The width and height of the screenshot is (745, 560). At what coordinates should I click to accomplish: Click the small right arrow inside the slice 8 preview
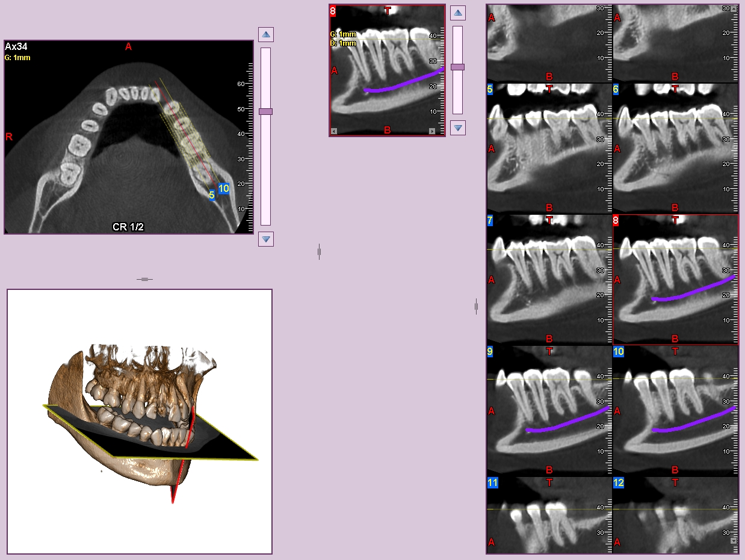431,131
